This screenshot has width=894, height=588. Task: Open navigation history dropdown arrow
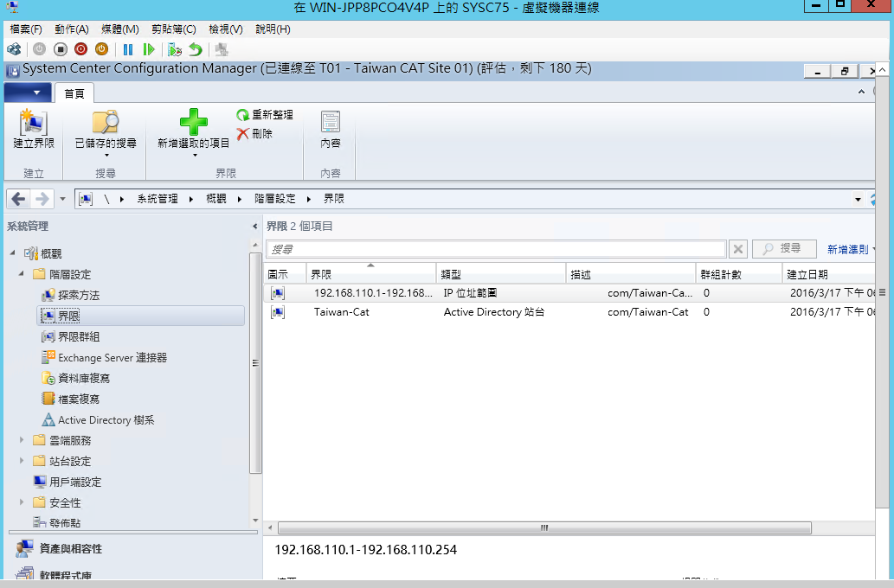click(62, 199)
